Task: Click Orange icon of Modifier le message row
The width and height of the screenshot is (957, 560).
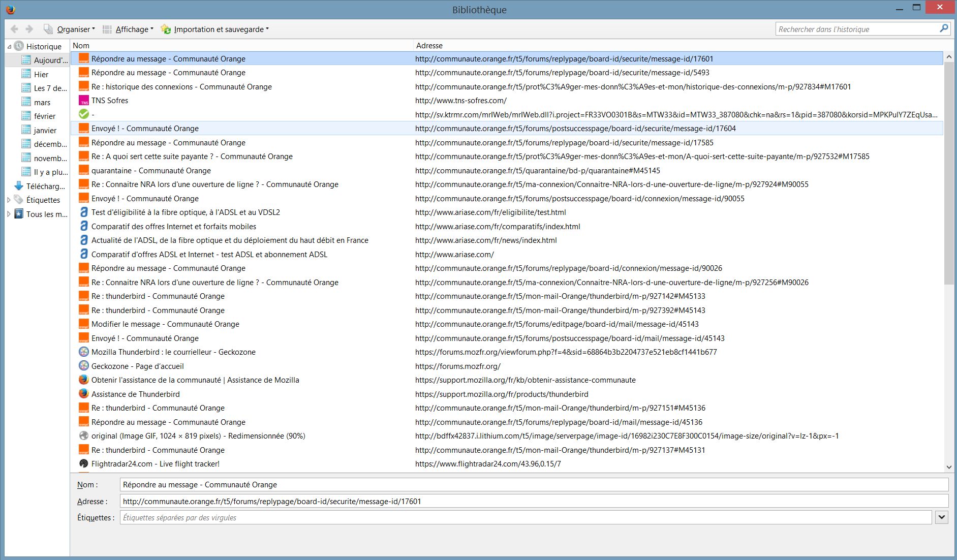Action: click(x=84, y=324)
